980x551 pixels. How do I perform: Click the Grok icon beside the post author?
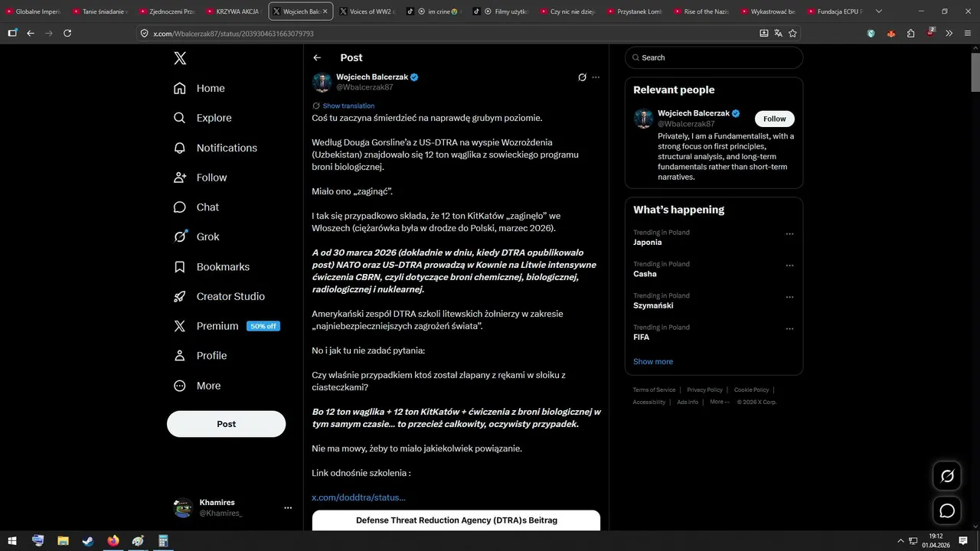[582, 77]
